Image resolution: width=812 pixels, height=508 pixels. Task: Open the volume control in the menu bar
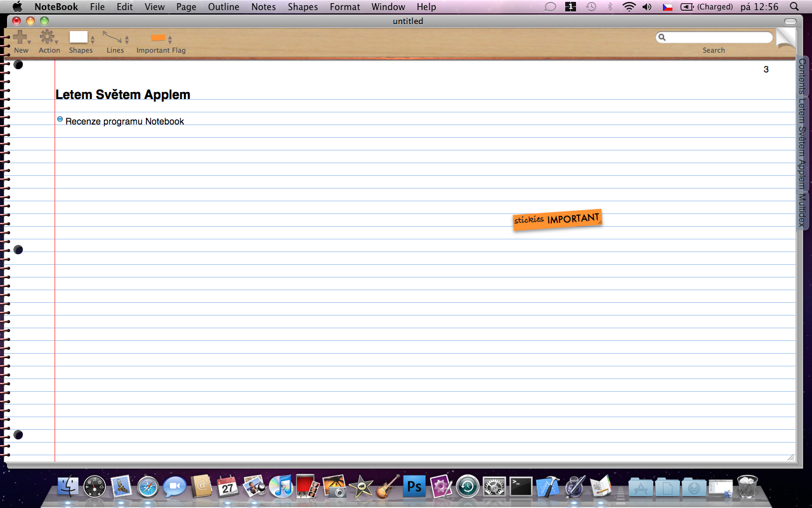647,7
